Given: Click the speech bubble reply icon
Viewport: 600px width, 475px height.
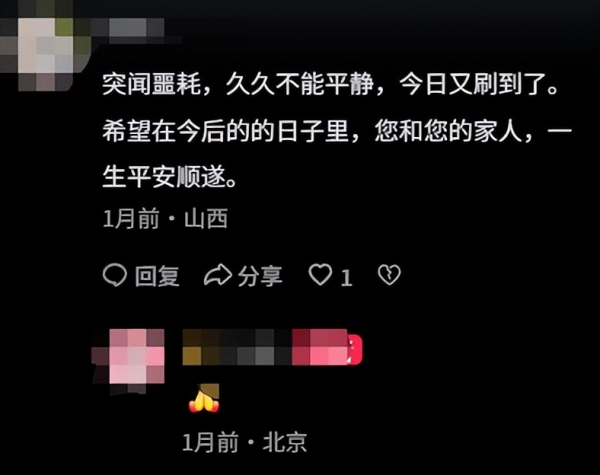Looking at the screenshot, I should point(114,275).
